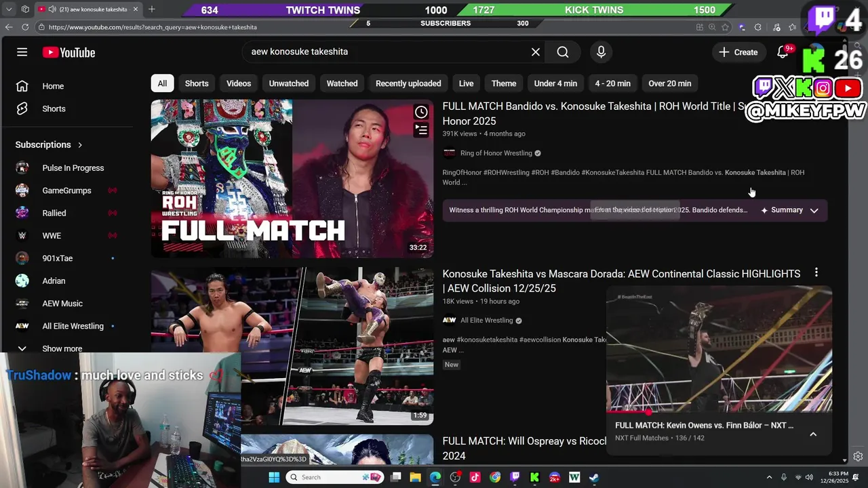Screen dimensions: 868x488
Task: Filter results by Unwatched
Action: click(289, 83)
